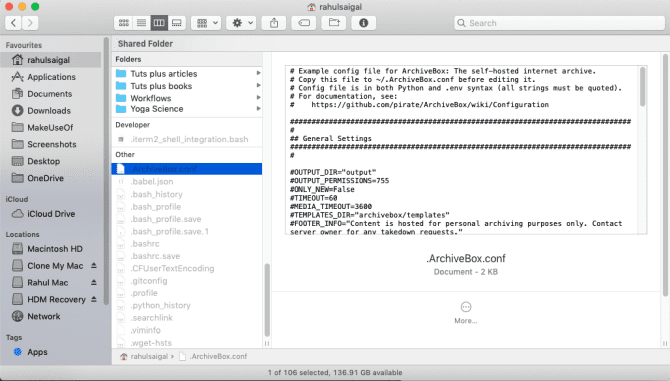Eject the Clone My Mac volume
Image resolution: width=670 pixels, height=381 pixels.
(94, 266)
